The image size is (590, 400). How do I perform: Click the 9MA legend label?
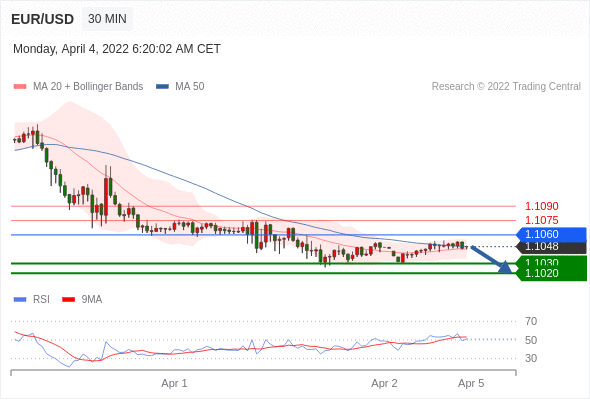92,300
